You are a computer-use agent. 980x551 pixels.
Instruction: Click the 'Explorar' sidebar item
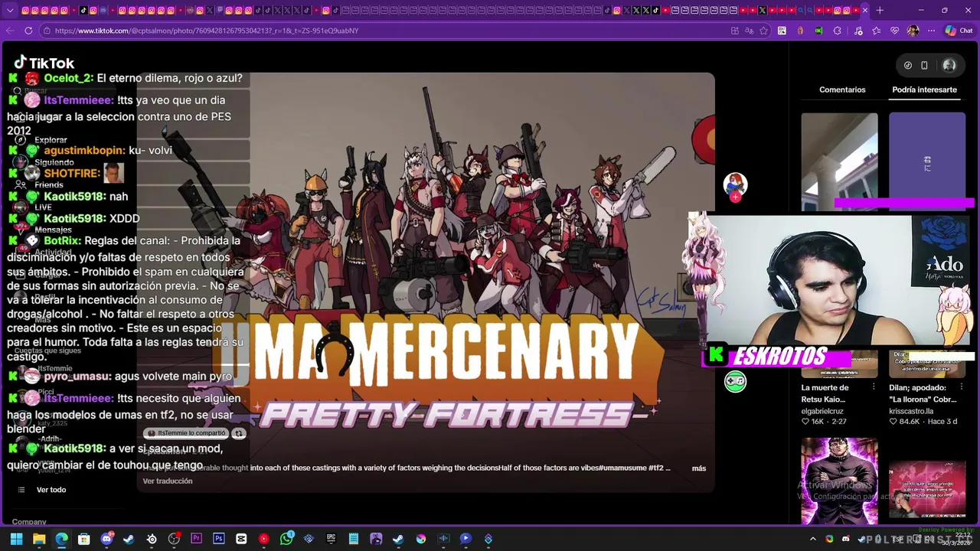pos(51,140)
